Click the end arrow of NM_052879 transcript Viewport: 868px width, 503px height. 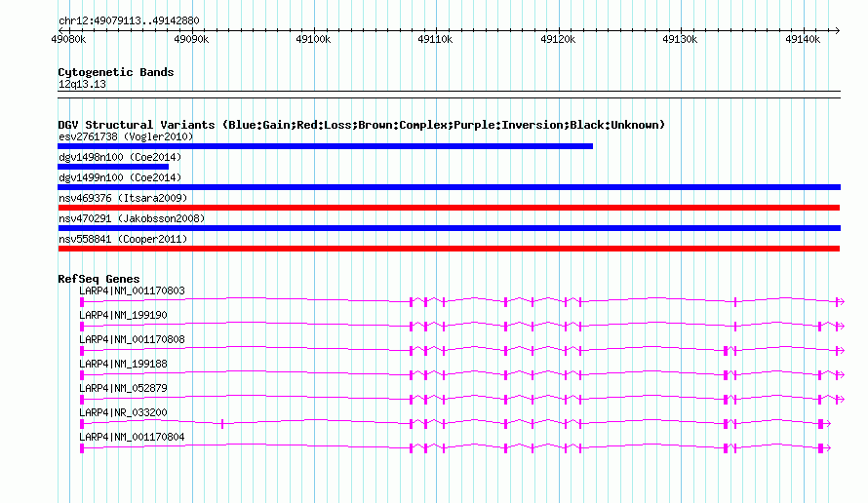point(841,400)
